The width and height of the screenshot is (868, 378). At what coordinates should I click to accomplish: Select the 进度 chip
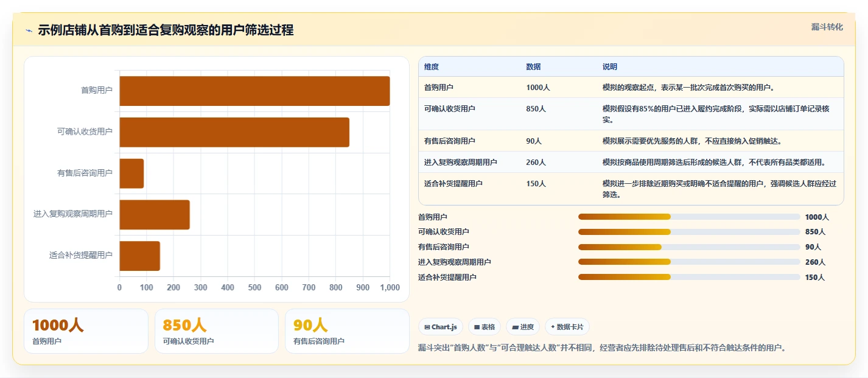[523, 327]
